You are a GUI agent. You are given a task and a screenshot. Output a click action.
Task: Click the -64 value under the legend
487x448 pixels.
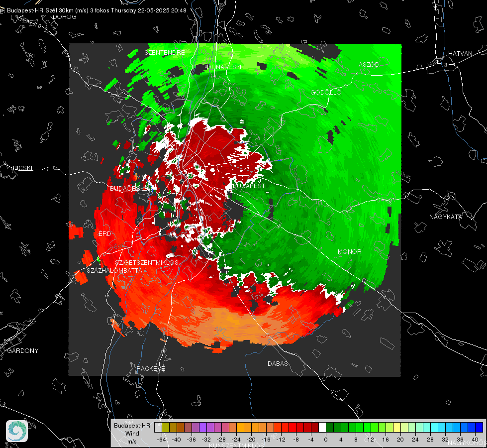(x=162, y=440)
